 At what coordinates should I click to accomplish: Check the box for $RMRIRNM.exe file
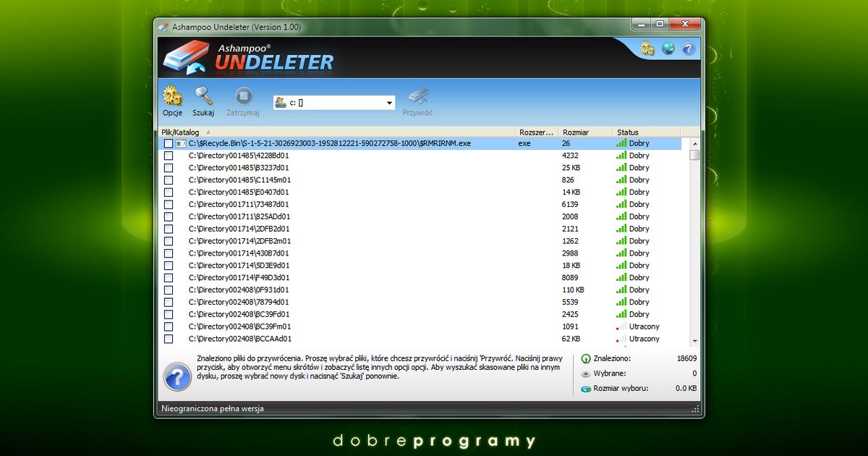(167, 143)
